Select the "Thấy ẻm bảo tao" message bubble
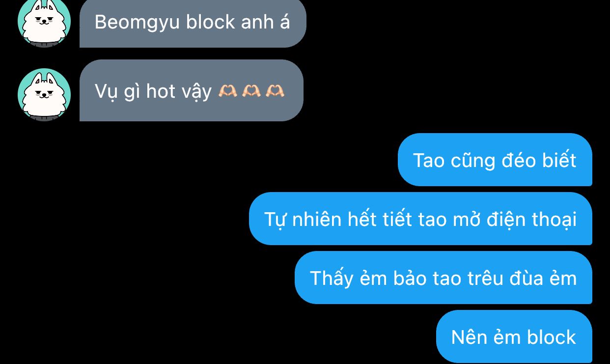 tap(444, 278)
